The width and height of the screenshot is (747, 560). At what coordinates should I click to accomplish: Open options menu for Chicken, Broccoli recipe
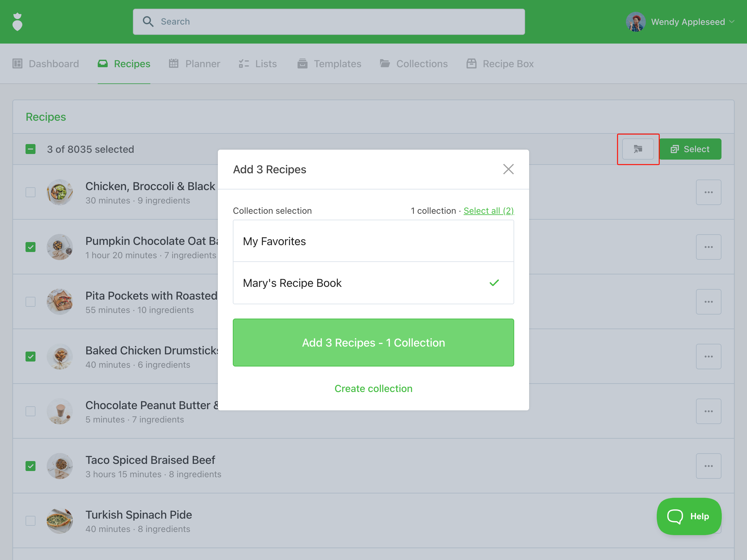tap(708, 192)
